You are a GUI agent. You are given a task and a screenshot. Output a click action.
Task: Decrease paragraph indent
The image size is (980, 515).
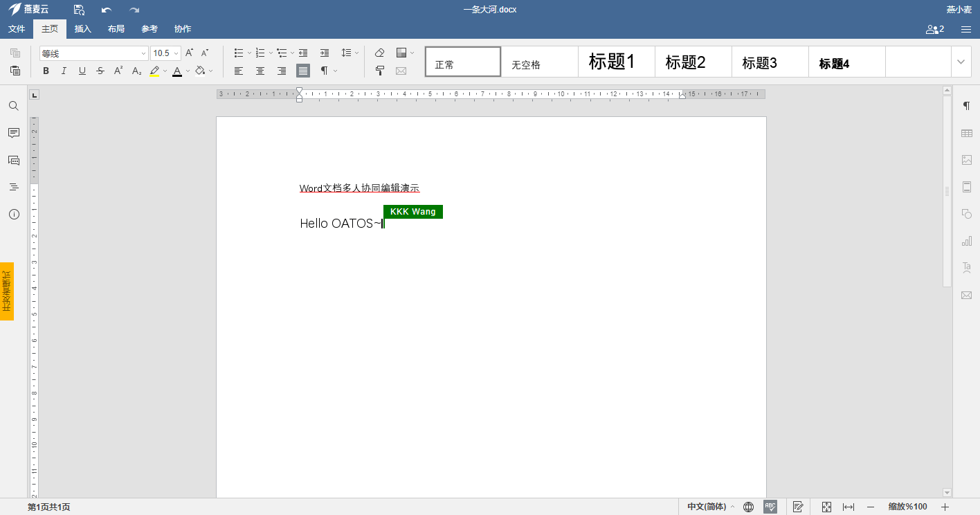[303, 53]
